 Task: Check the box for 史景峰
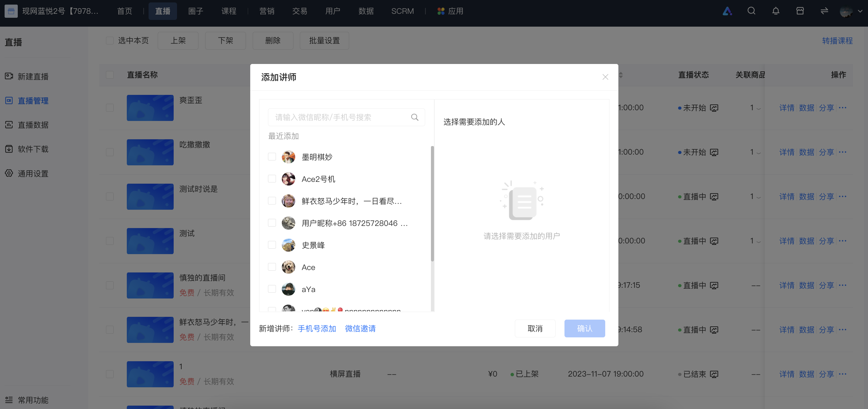(x=272, y=245)
